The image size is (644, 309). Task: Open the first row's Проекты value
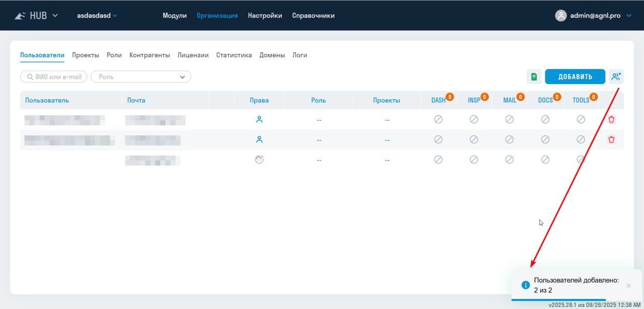(x=387, y=120)
